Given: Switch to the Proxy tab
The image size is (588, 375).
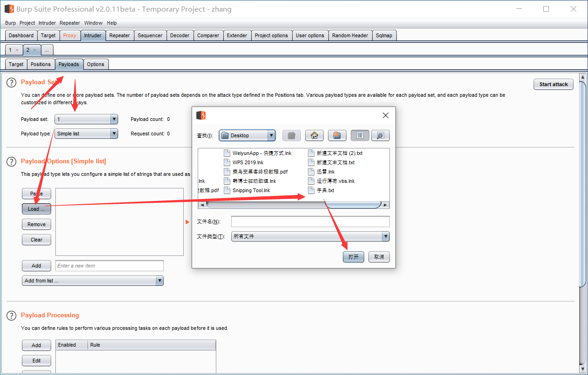Looking at the screenshot, I should pos(70,35).
